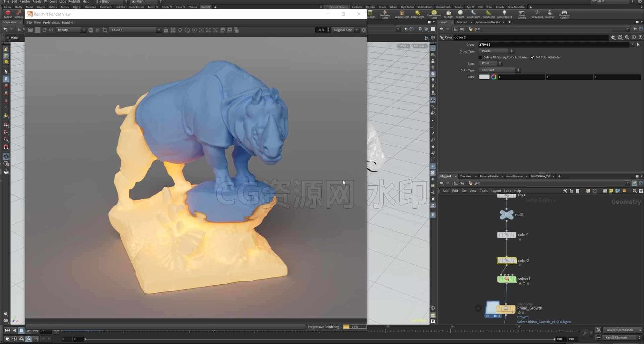Select the crop region tool in Render View
Image resolution: width=644 pixels, height=344 pixels.
[x=105, y=30]
